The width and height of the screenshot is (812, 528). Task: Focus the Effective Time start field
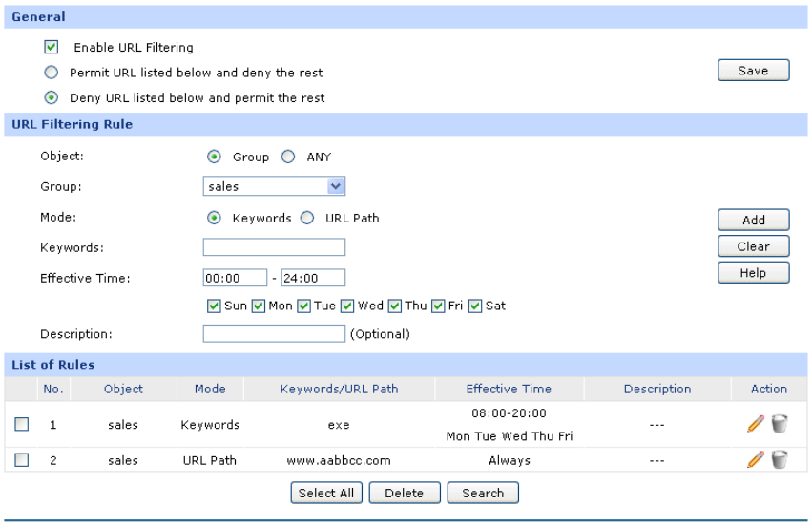(235, 278)
